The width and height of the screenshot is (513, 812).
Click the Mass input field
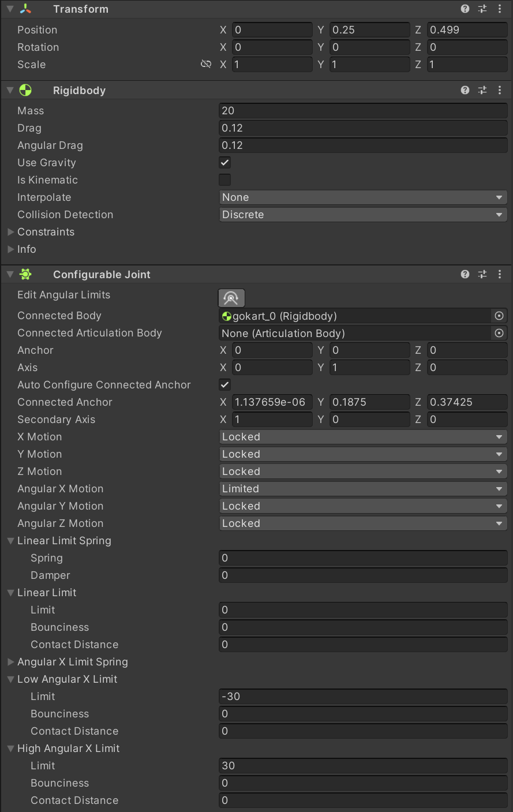pyautogui.click(x=363, y=111)
